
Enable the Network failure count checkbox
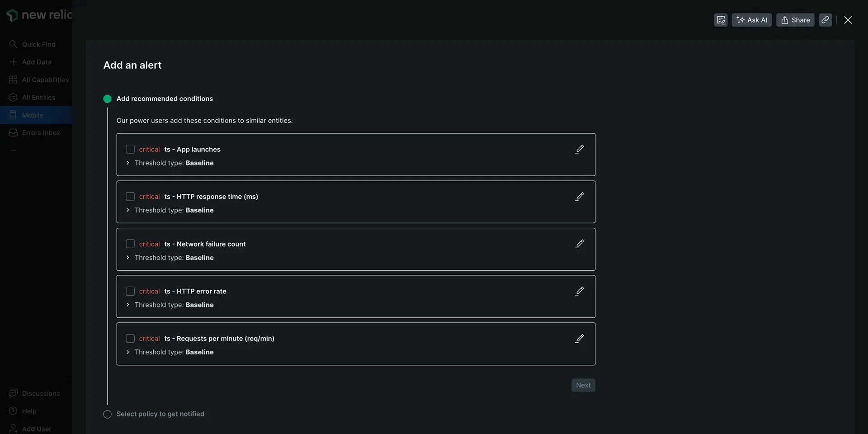(130, 244)
